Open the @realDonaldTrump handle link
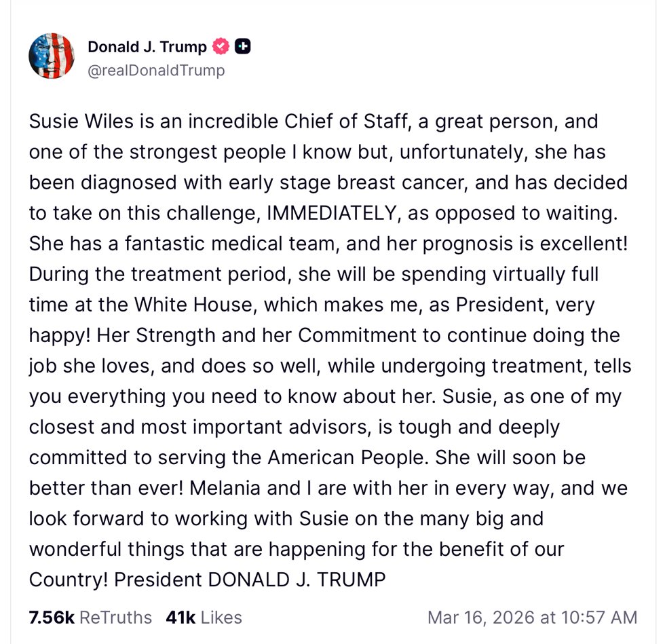Screen dimensions: 665x644 point(156,71)
